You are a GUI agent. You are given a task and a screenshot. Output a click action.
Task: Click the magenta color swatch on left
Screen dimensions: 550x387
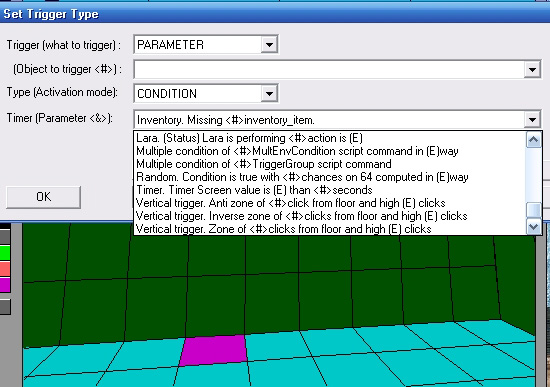click(x=5, y=285)
